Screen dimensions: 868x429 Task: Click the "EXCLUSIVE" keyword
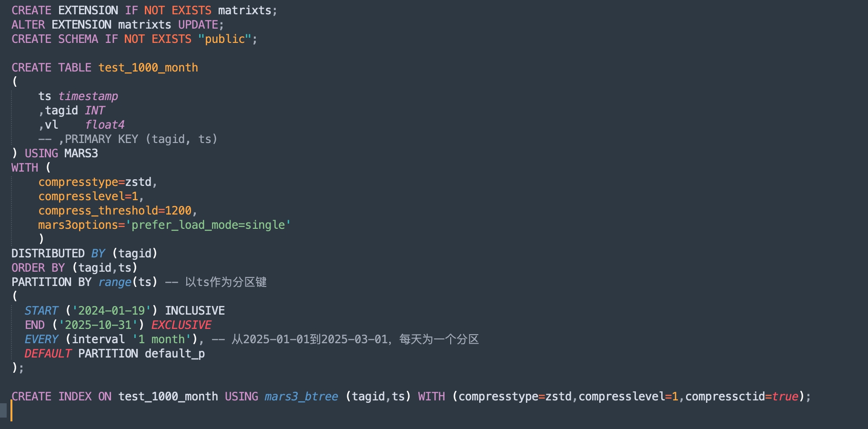pyautogui.click(x=181, y=325)
